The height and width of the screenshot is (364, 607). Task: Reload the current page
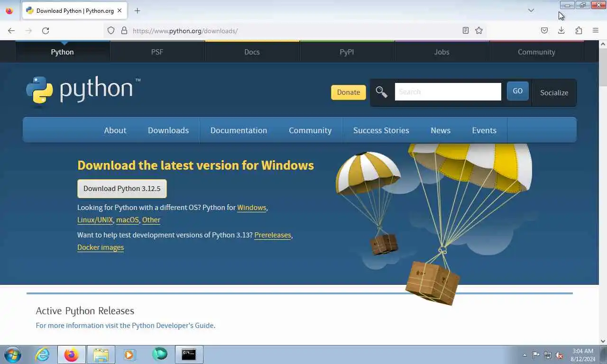46,31
